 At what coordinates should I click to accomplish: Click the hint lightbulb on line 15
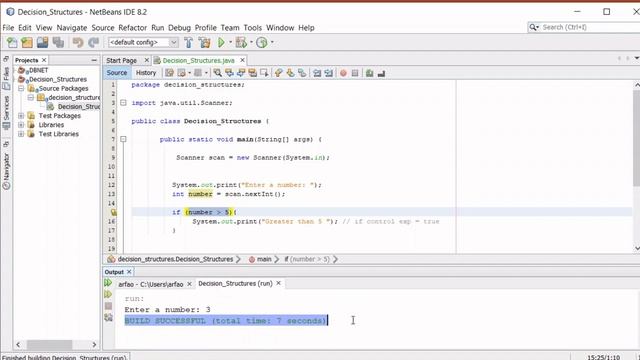tap(113, 212)
